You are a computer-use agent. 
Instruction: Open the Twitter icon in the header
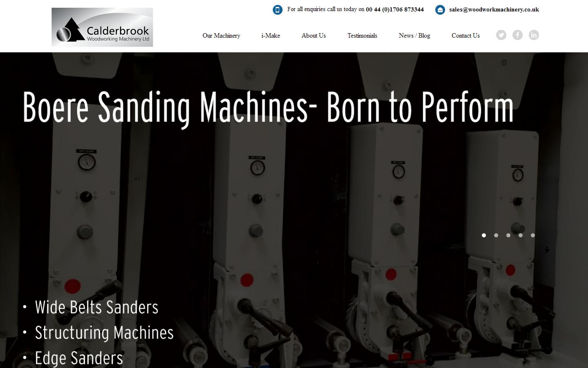pyautogui.click(x=501, y=35)
